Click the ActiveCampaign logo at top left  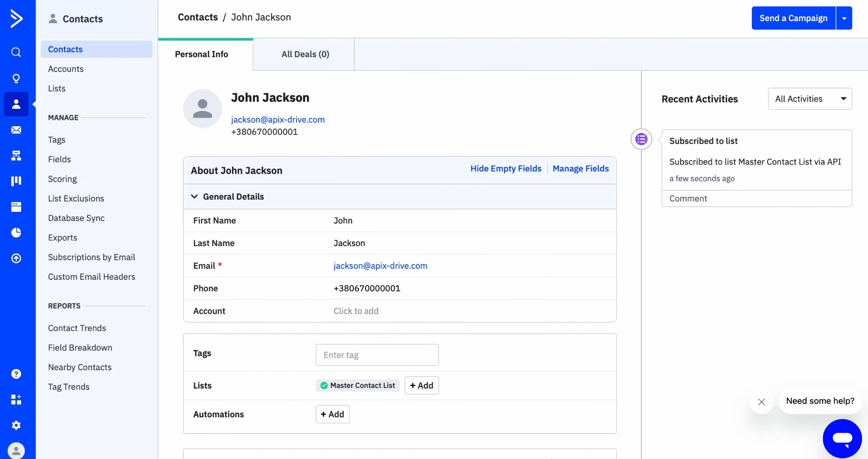coord(16,19)
